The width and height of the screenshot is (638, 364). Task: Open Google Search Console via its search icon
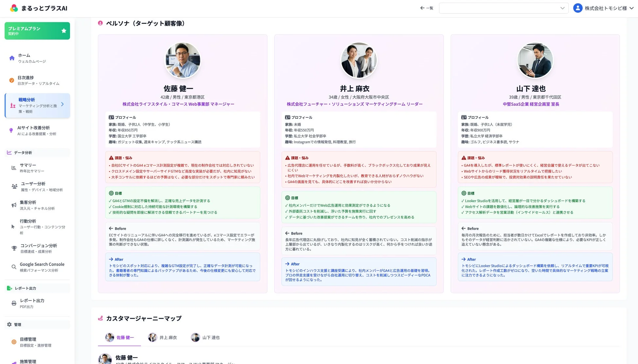pyautogui.click(x=14, y=267)
